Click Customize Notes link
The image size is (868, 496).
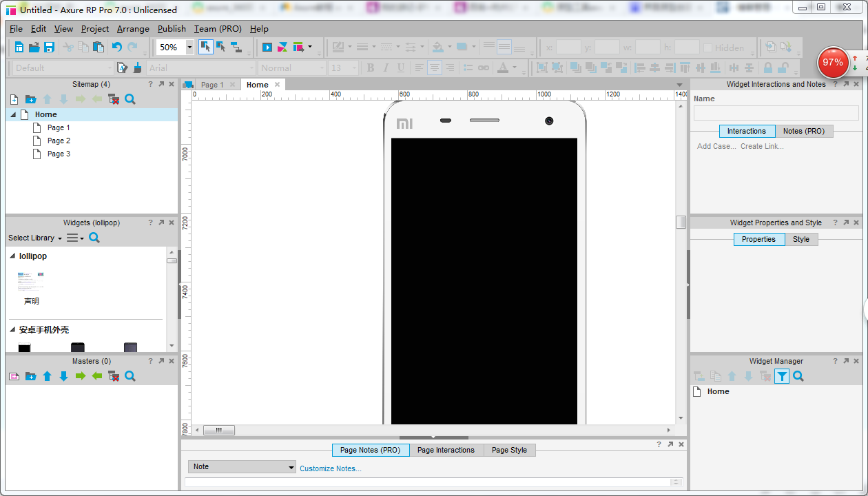(x=331, y=468)
